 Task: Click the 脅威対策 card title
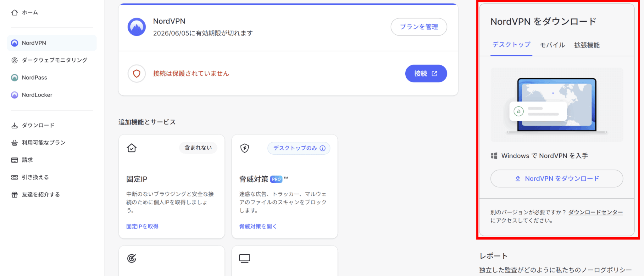pos(253,179)
